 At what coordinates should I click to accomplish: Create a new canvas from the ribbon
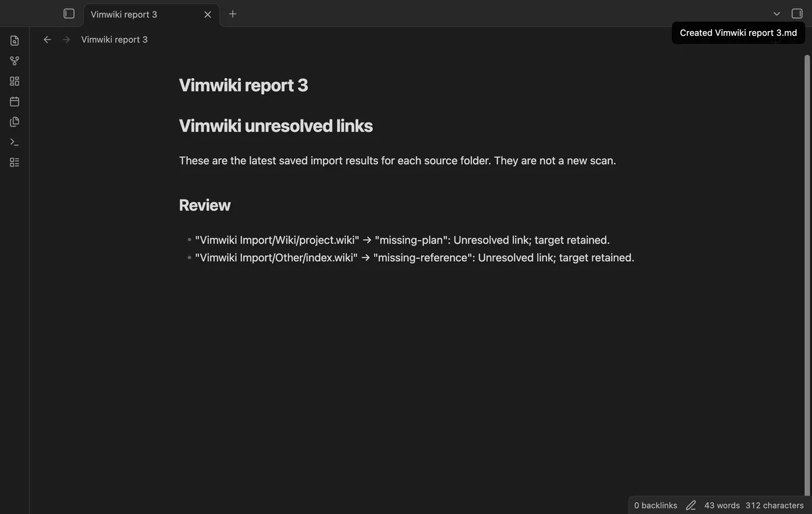(x=15, y=81)
